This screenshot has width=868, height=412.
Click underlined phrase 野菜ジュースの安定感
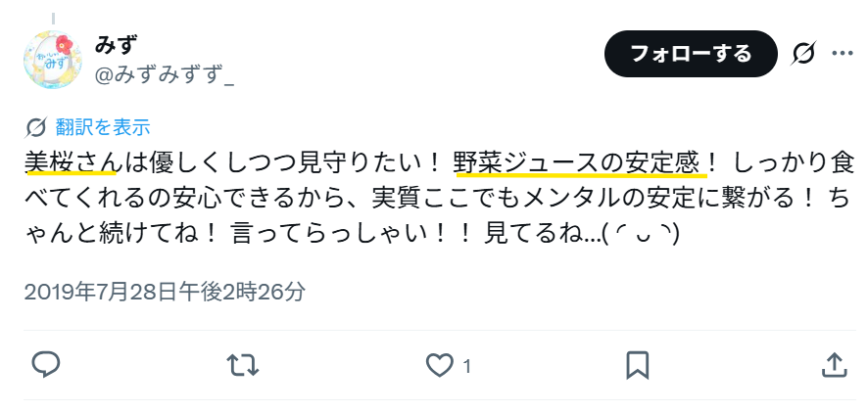(x=580, y=163)
